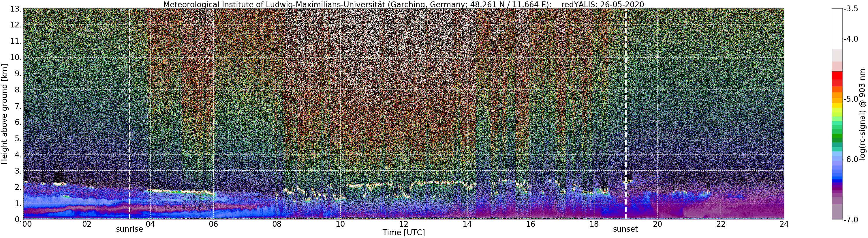
Task: Click the white segment of the colorbar
Action: (837, 29)
